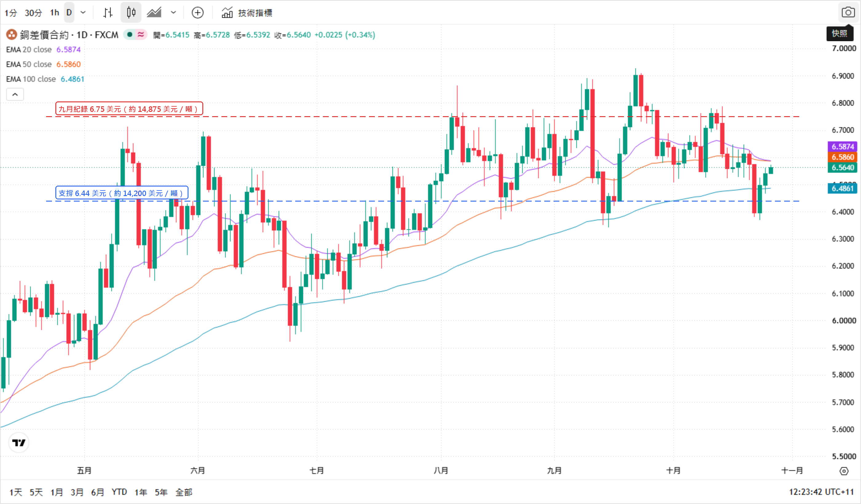Select the bar chart style icon
Viewport: 861px width, 504px height.
click(x=108, y=13)
